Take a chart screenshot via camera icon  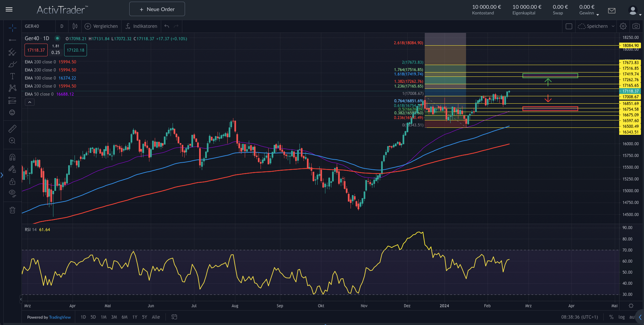coord(636,26)
